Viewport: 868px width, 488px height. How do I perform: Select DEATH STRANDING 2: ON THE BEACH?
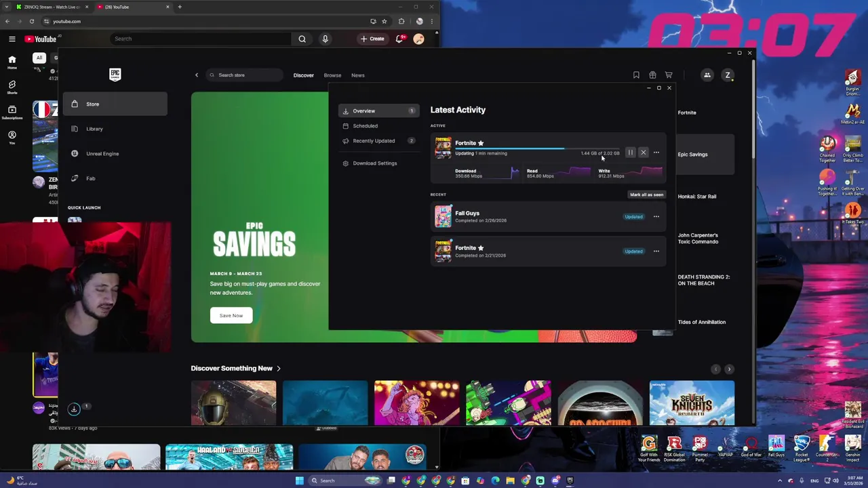tap(704, 280)
